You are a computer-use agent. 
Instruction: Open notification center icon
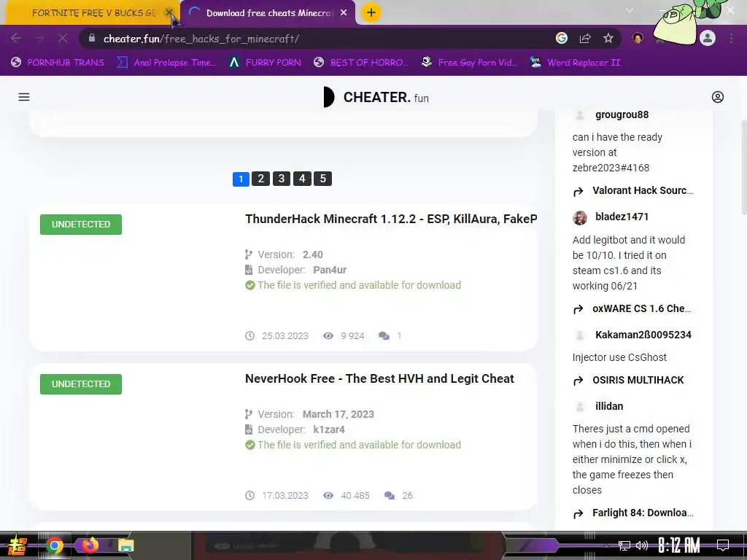click(723, 545)
